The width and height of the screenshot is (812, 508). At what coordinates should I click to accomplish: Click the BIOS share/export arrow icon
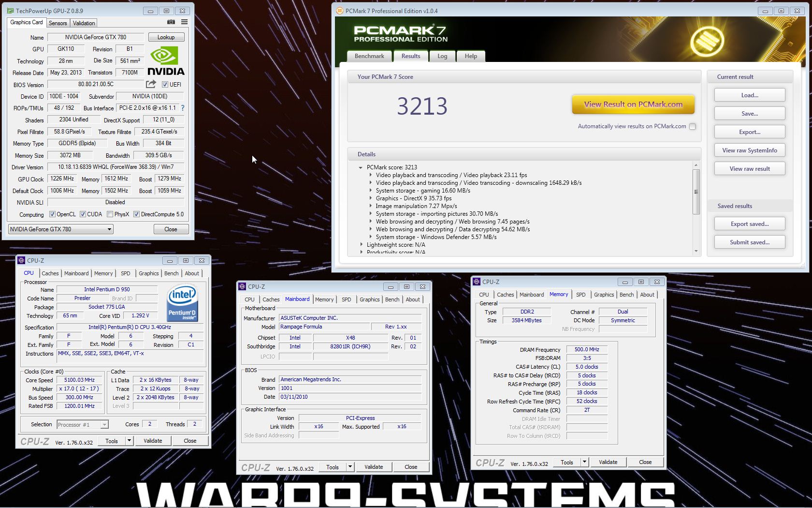tap(151, 84)
